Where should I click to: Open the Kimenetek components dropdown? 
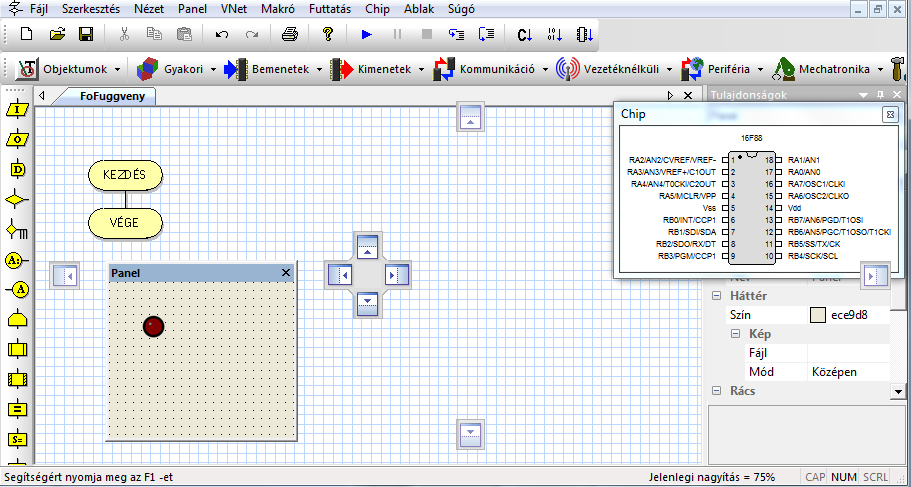[378, 69]
